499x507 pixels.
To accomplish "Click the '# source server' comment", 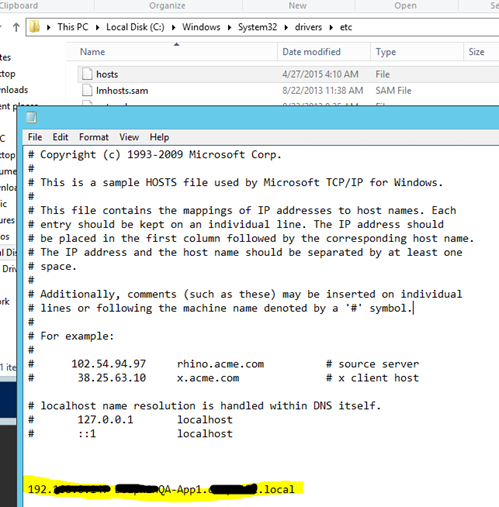I will pos(372,364).
